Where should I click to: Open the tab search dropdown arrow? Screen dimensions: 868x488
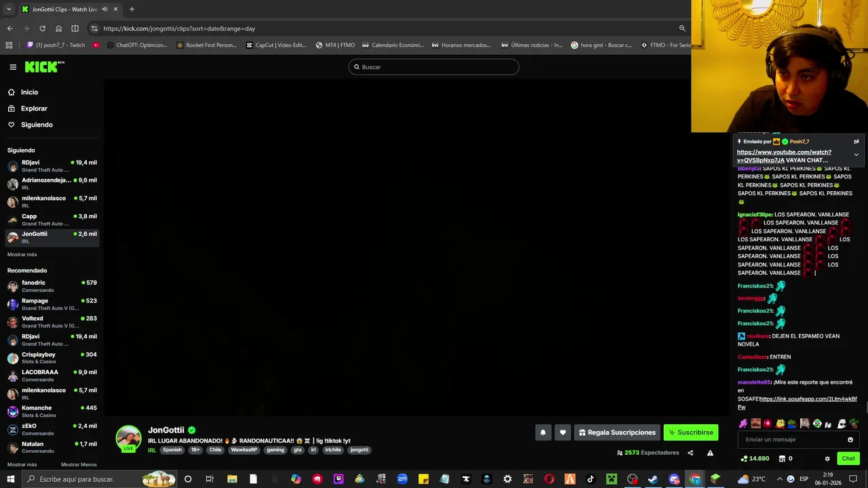pyautogui.click(x=9, y=9)
